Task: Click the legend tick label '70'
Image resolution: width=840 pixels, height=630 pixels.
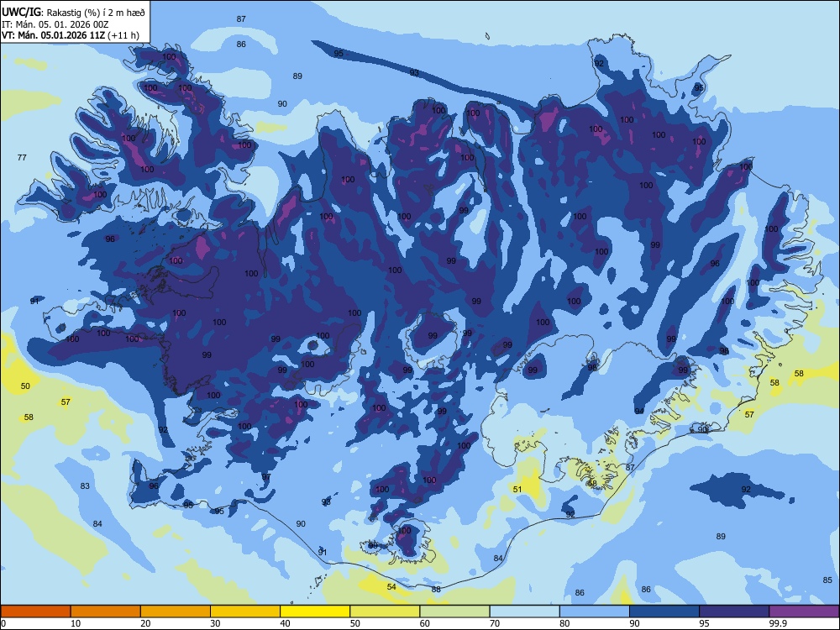Action: pyautogui.click(x=495, y=623)
